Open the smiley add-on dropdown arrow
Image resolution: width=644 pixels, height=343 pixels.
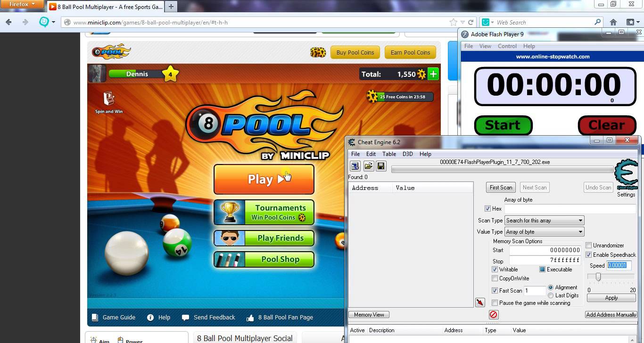click(x=53, y=22)
